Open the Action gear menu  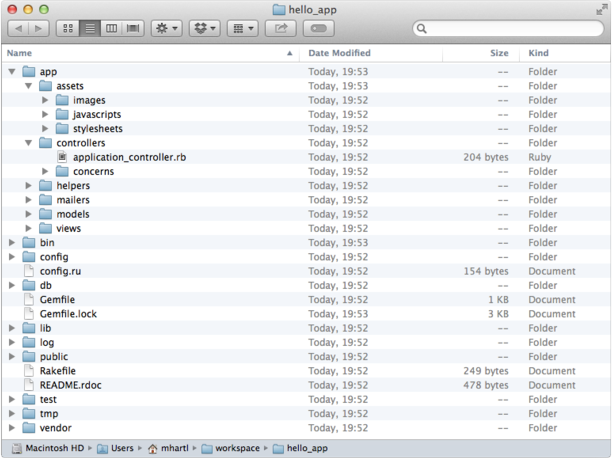tap(166, 29)
